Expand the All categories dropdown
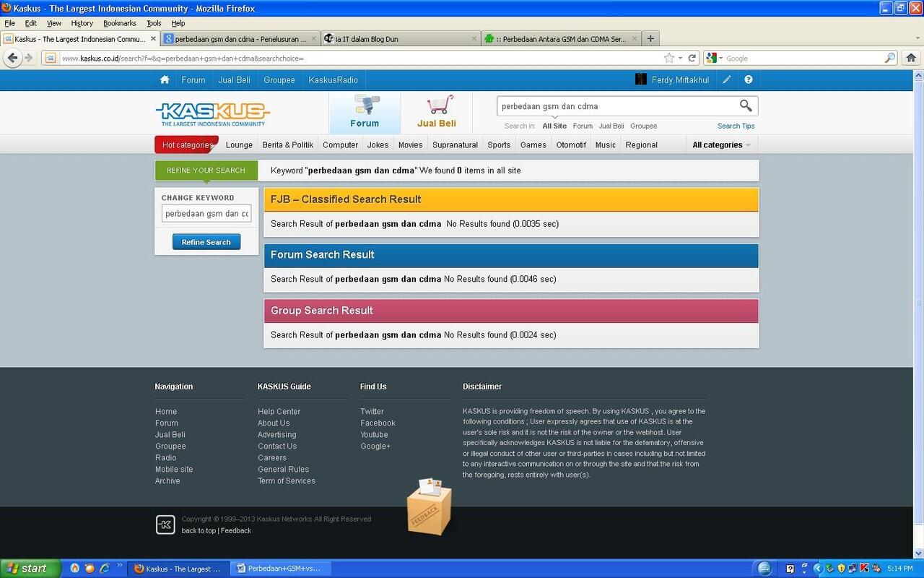924x578 pixels. click(x=721, y=145)
